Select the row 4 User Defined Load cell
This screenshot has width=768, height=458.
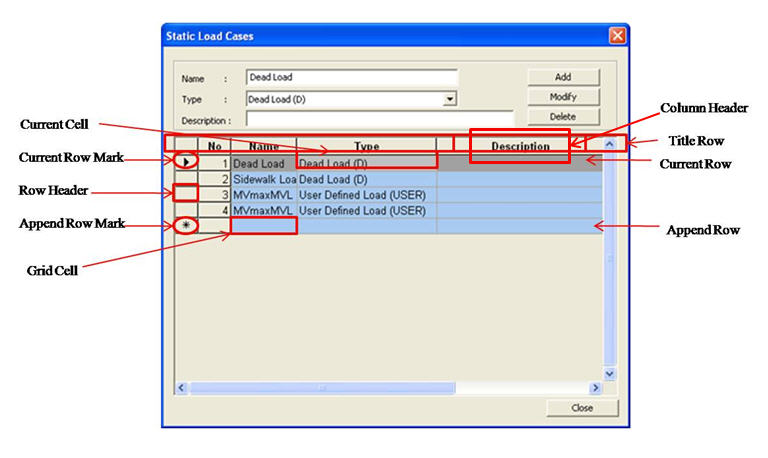click(366, 211)
